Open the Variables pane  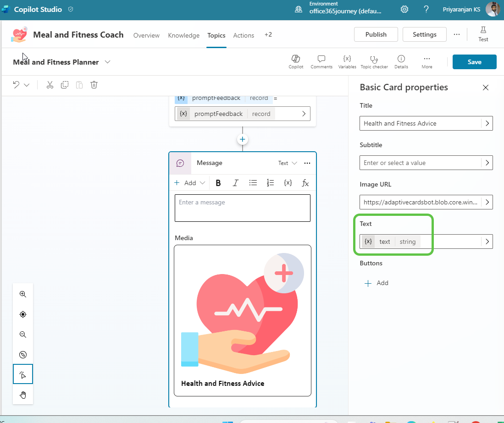347,61
